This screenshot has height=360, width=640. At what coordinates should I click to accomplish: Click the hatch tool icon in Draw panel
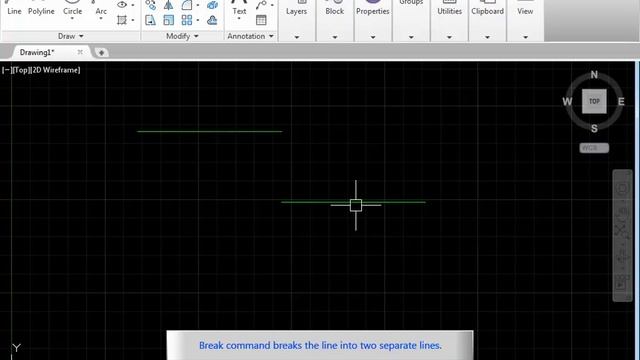(x=122, y=20)
